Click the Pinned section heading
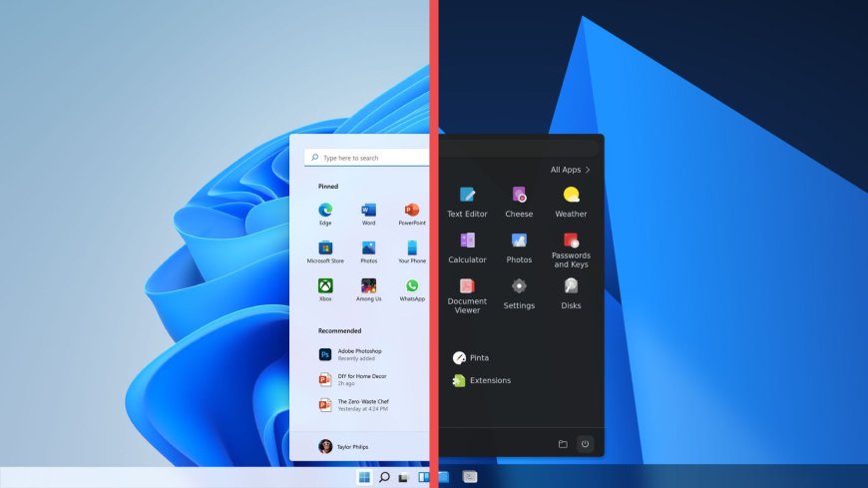This screenshot has height=488, width=868. click(328, 187)
